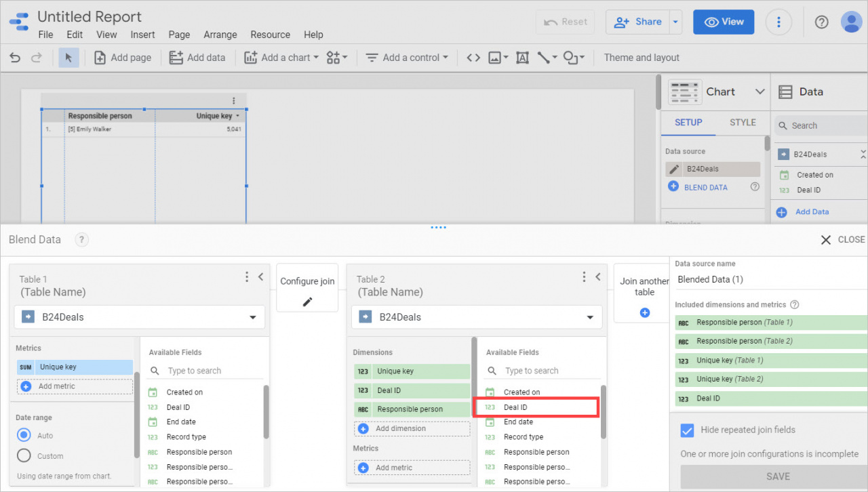Open the Add a chart dropdown
Viewport: 868px width, 492px height.
(281, 58)
